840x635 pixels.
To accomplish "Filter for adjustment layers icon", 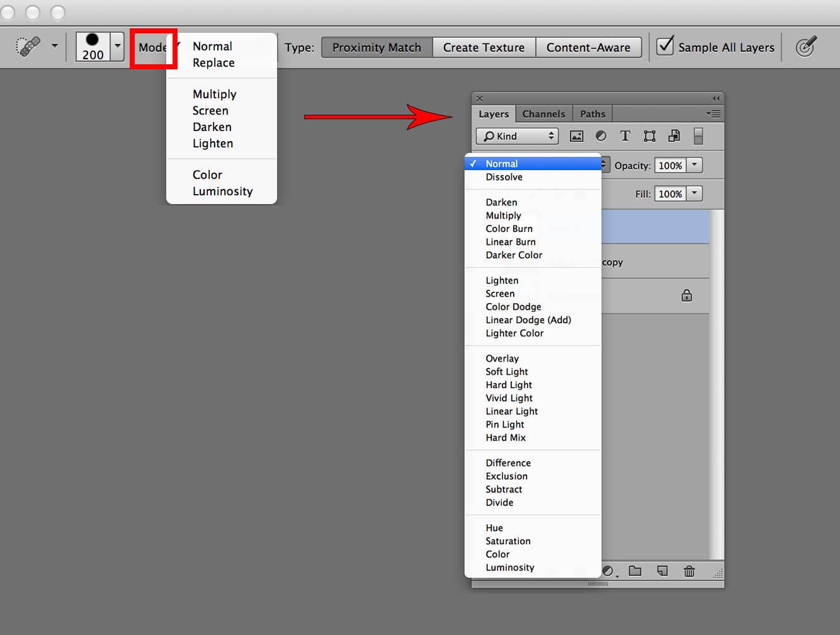I will (601, 136).
